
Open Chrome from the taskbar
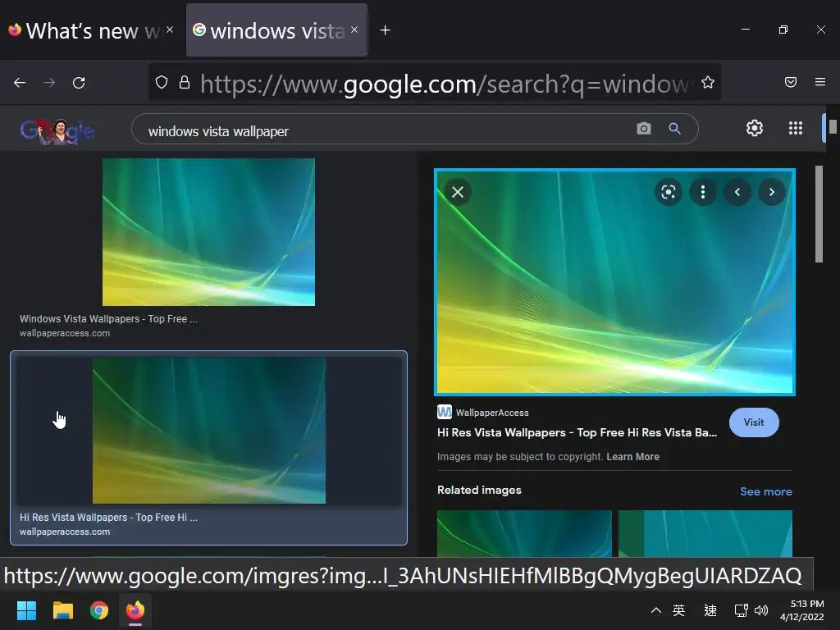click(x=98, y=610)
